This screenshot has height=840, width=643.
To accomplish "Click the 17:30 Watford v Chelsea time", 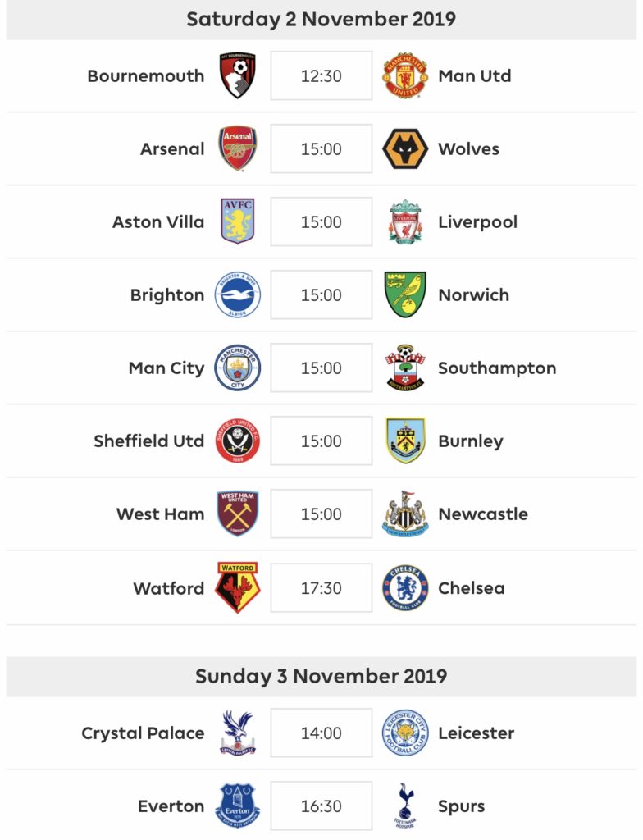I will 321,587.
